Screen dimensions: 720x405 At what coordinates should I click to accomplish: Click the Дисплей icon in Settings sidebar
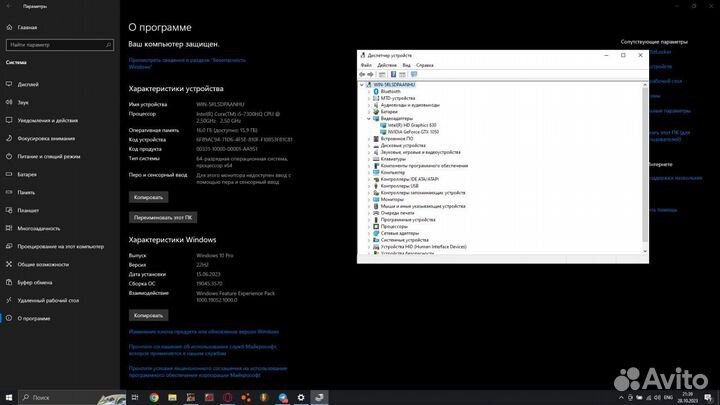[9, 84]
